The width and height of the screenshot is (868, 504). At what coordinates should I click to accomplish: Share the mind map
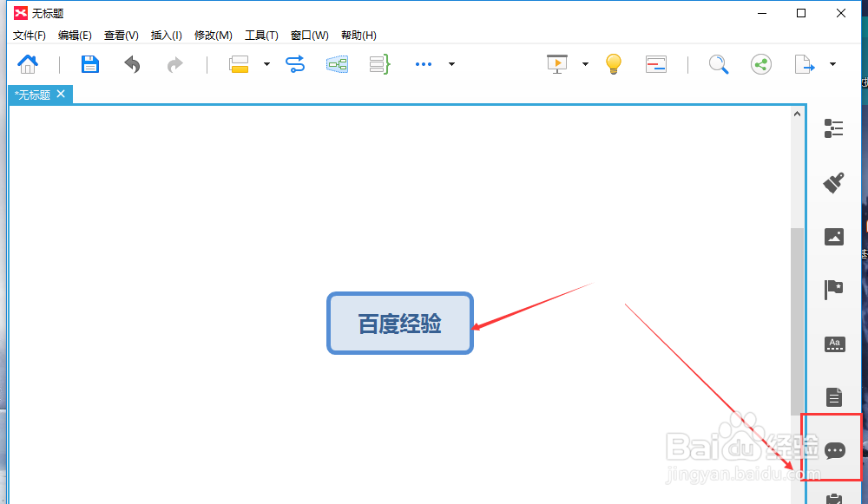click(x=761, y=64)
